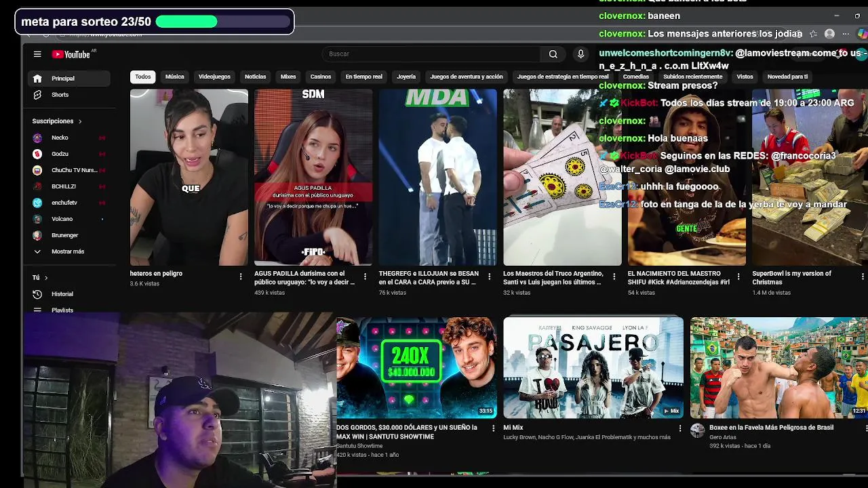
Task: Expand Suscripciones section chevron
Action: pyautogui.click(x=80, y=121)
